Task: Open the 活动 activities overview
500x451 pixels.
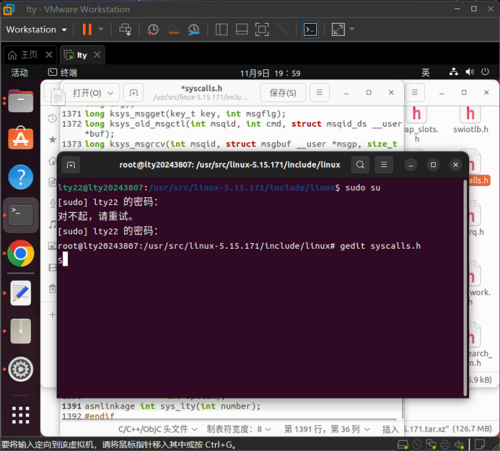Action: 20,72
